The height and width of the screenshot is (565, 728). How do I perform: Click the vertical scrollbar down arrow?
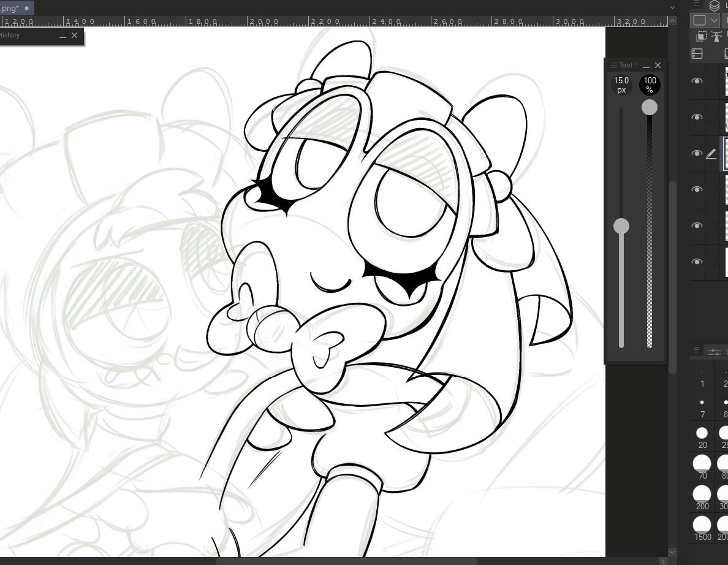(x=672, y=552)
